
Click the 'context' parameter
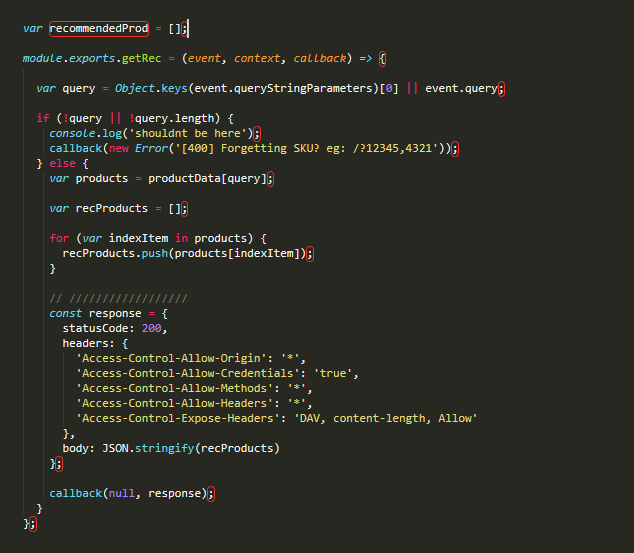[257, 59]
